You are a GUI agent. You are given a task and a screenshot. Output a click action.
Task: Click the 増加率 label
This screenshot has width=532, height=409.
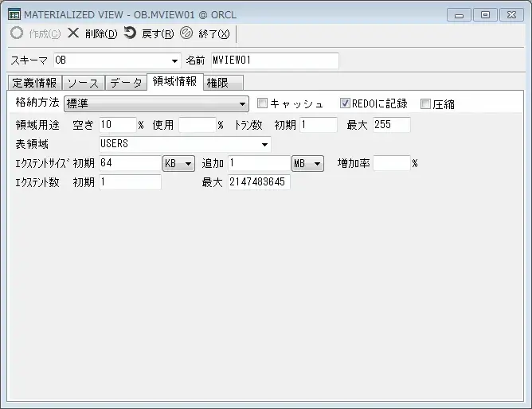[354, 163]
